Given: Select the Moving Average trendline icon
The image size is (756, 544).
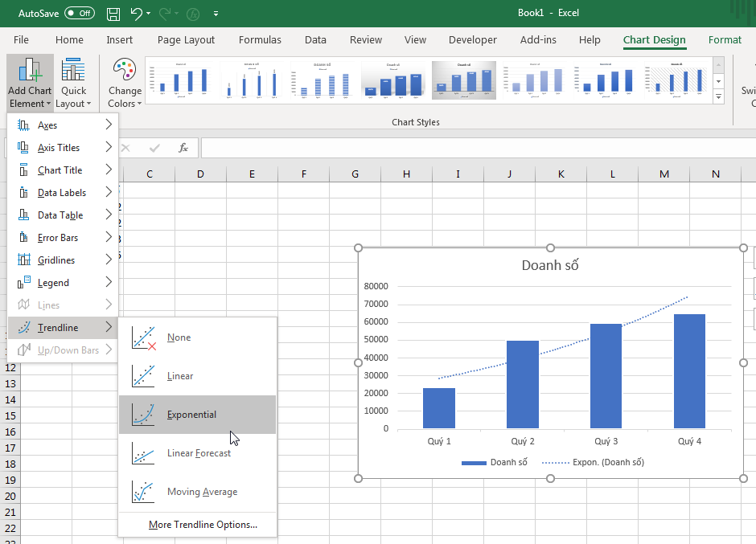Looking at the screenshot, I should coord(142,490).
